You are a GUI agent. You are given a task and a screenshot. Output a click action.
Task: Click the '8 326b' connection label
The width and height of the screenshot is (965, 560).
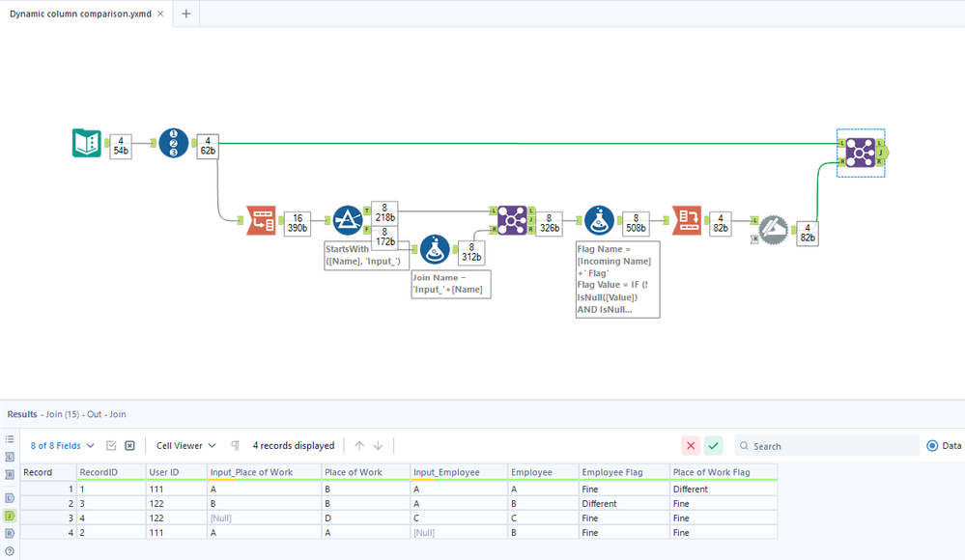pyautogui.click(x=549, y=223)
